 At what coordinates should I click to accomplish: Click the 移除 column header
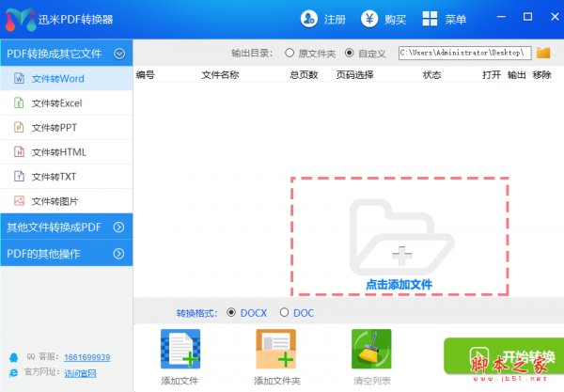(542, 75)
